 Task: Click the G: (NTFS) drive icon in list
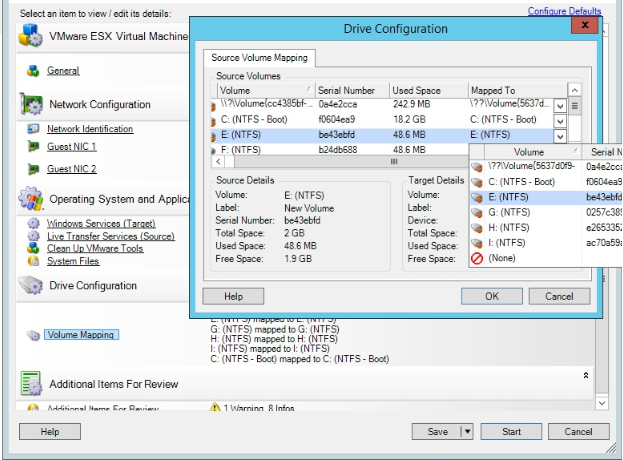click(x=477, y=213)
